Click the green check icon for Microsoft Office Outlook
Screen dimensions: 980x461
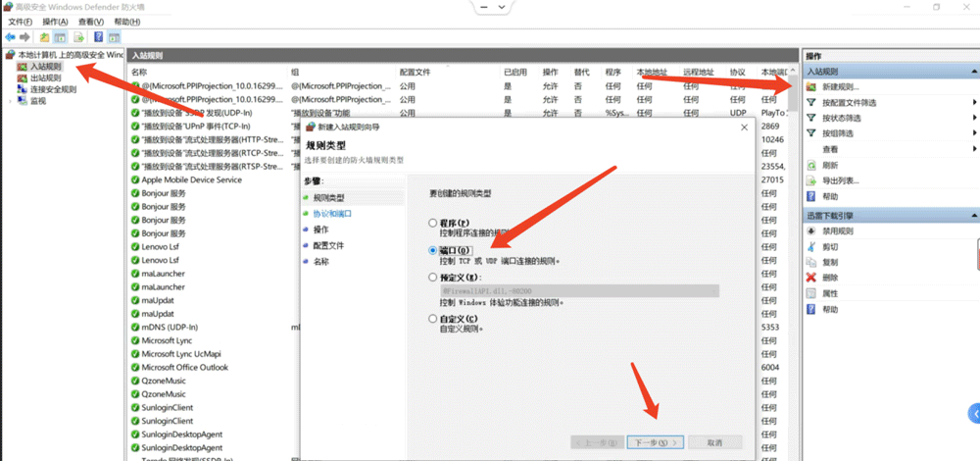point(135,367)
